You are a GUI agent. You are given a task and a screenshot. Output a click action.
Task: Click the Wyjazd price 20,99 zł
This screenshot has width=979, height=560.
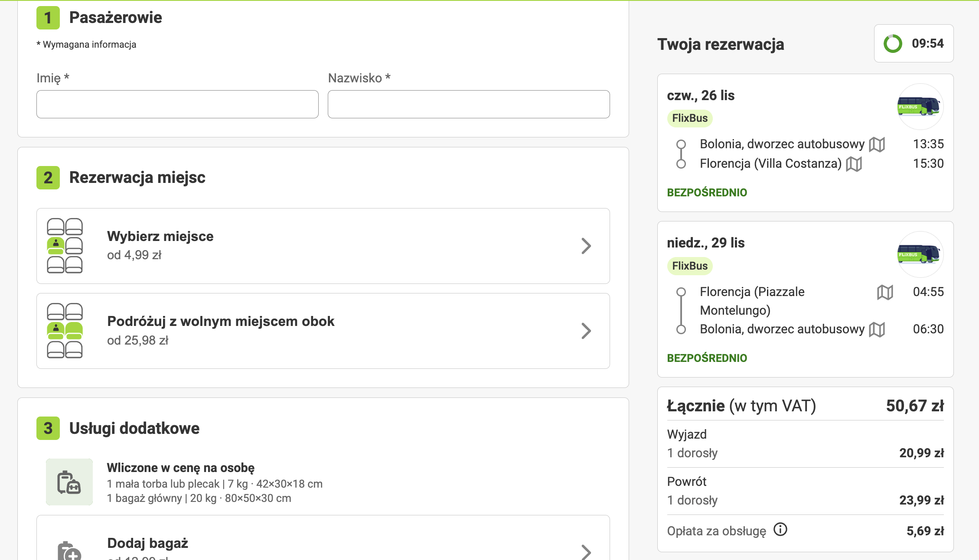pos(921,453)
